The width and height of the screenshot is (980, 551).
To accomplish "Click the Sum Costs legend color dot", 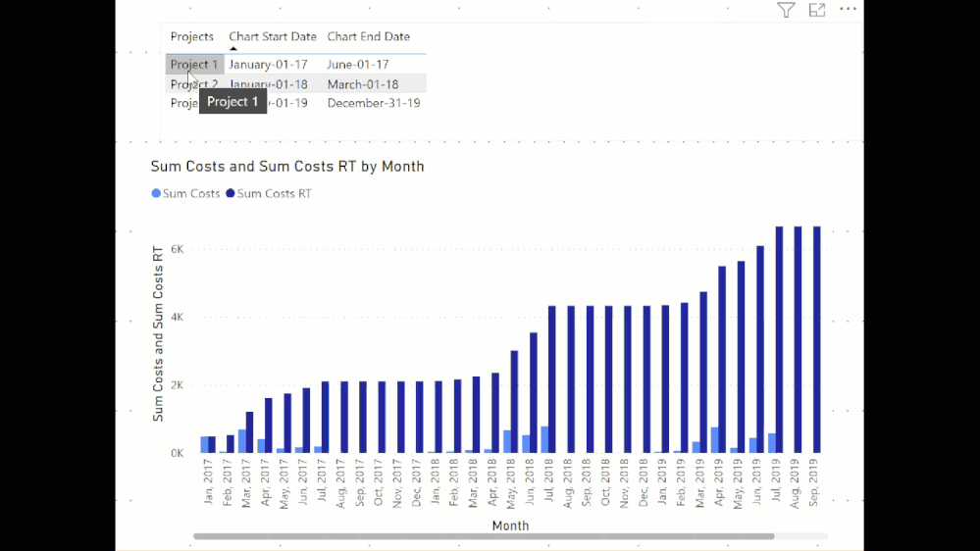I will (x=156, y=194).
